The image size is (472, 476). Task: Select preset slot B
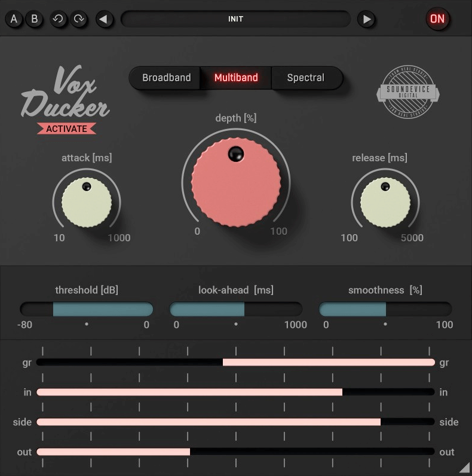coord(35,19)
